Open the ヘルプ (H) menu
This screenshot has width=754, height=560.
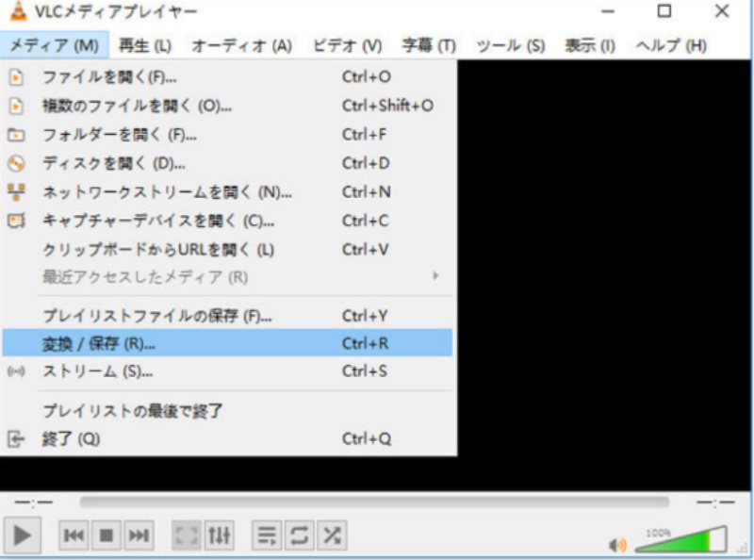(x=671, y=45)
